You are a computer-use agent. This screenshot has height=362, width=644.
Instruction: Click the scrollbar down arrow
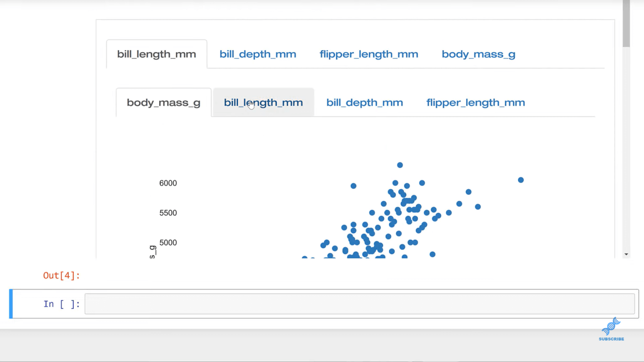click(x=626, y=254)
